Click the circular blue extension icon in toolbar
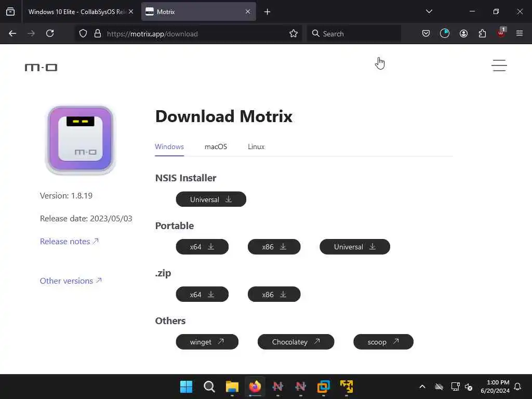 [445, 34]
